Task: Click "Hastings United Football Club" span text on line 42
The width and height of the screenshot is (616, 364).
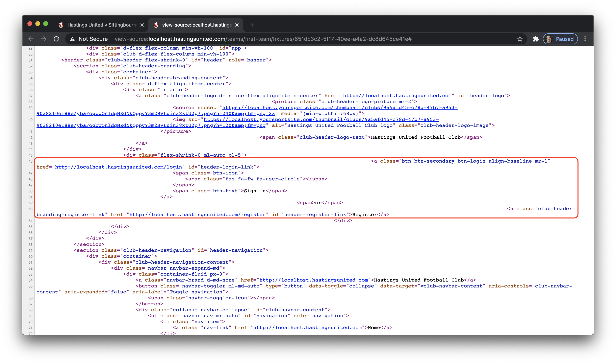Action: 416,137
